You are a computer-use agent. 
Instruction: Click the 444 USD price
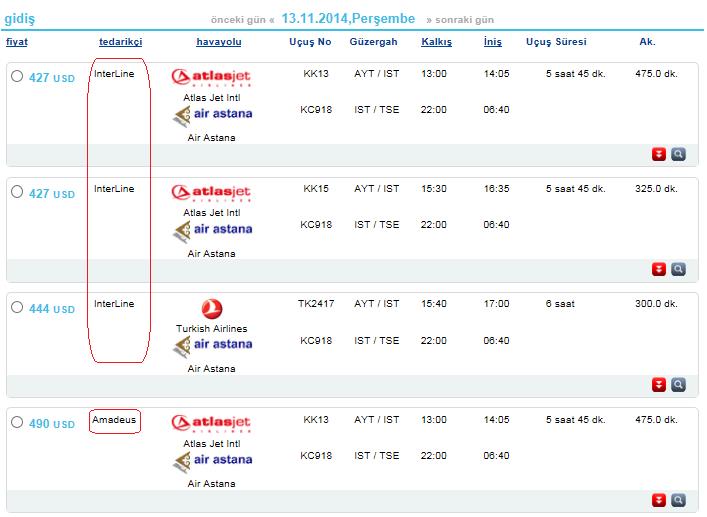[52, 309]
